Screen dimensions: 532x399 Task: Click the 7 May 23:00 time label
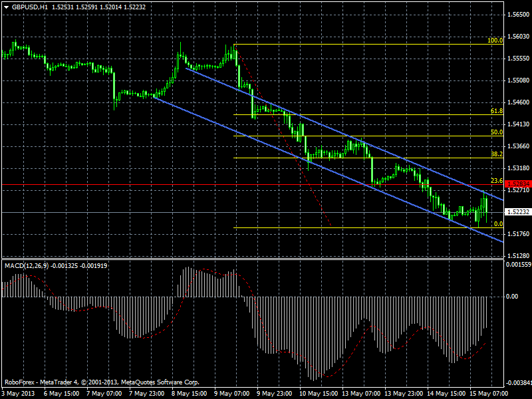[146, 394]
